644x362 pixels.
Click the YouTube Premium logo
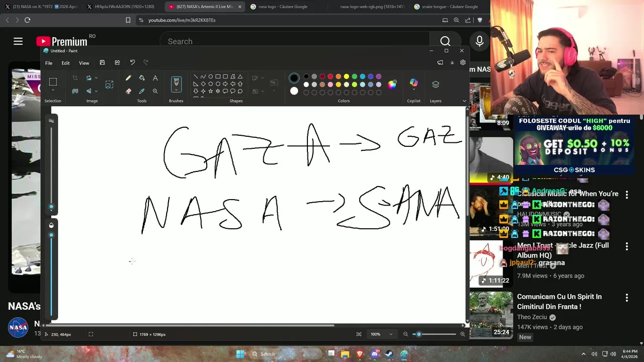62,42
